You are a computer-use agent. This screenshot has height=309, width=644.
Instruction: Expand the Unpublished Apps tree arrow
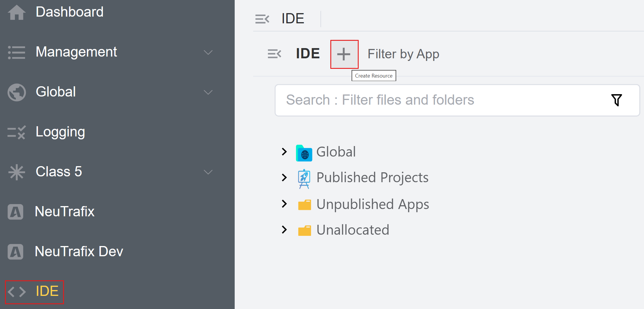point(284,203)
